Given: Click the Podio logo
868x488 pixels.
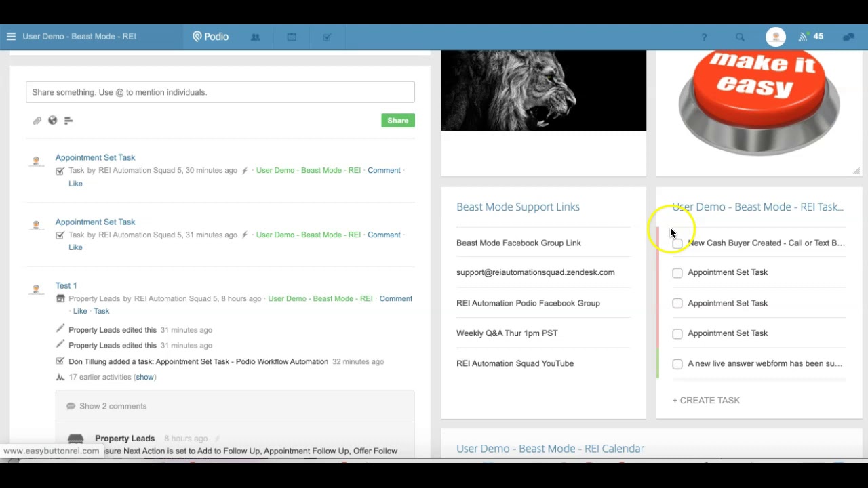Looking at the screenshot, I should [210, 37].
